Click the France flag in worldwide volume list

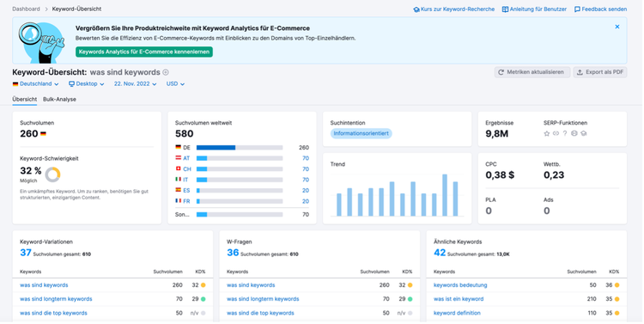click(x=179, y=200)
